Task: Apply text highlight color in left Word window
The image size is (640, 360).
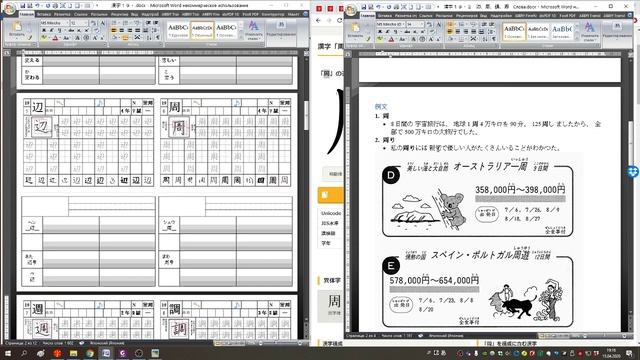Action: 44,38
